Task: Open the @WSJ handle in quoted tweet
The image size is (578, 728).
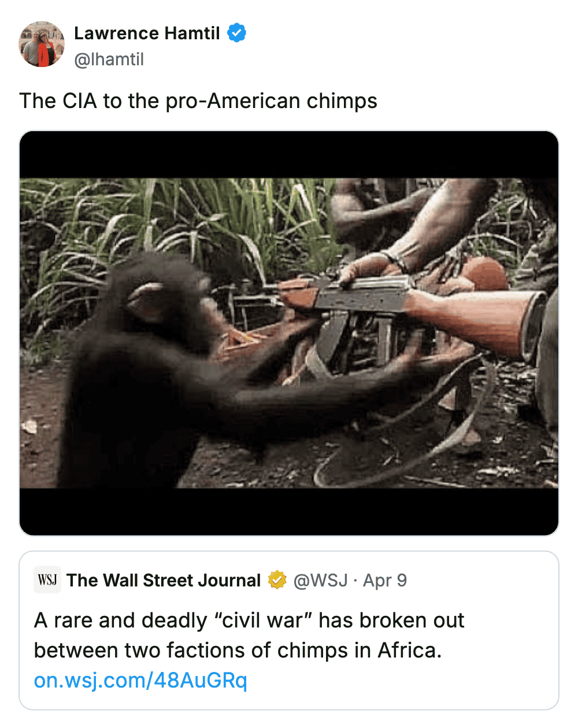Action: [x=321, y=580]
